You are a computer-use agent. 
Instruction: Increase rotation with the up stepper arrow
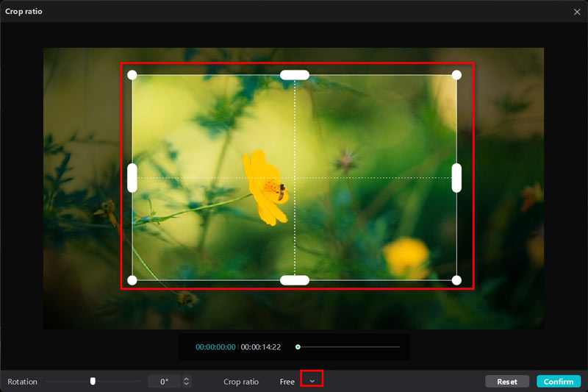click(x=187, y=379)
